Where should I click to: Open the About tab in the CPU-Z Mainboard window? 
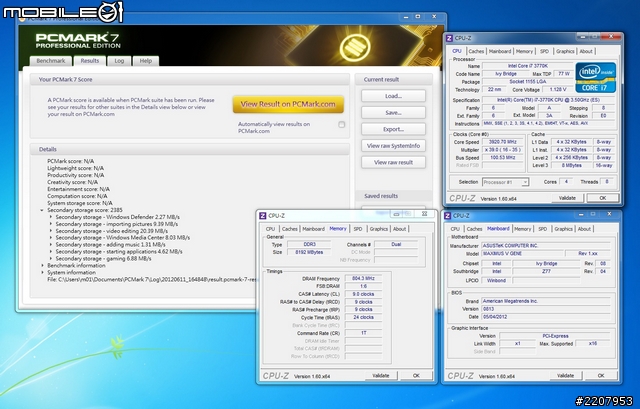tap(584, 229)
